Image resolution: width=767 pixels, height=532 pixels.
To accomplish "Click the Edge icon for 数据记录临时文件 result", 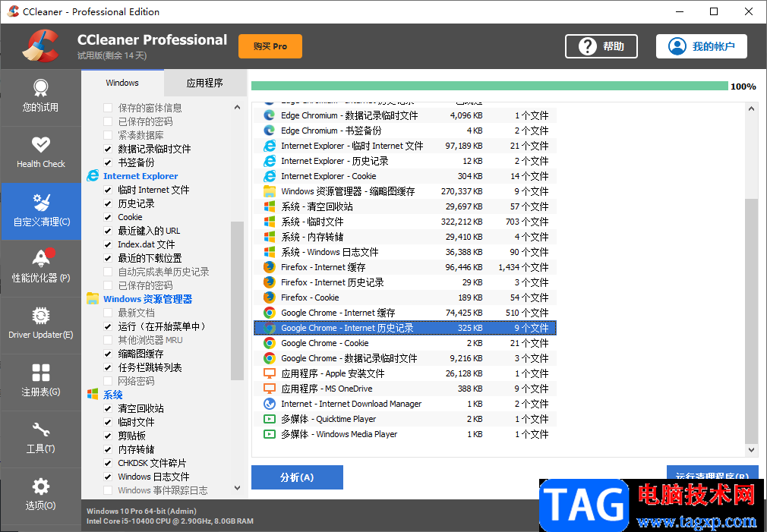I will 269,115.
